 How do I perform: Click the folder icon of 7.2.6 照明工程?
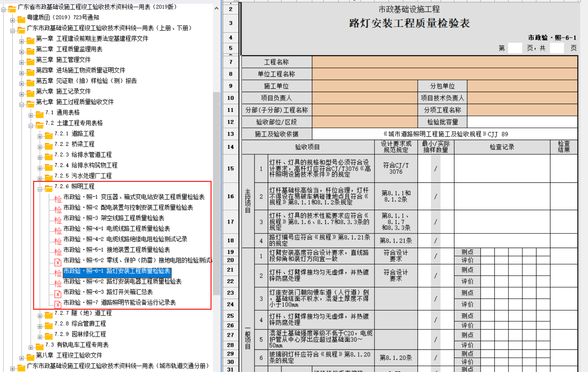coord(49,188)
